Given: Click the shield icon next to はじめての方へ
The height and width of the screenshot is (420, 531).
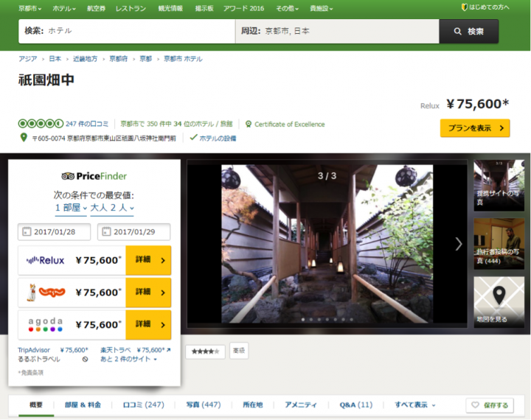Looking at the screenshot, I should point(465,7).
